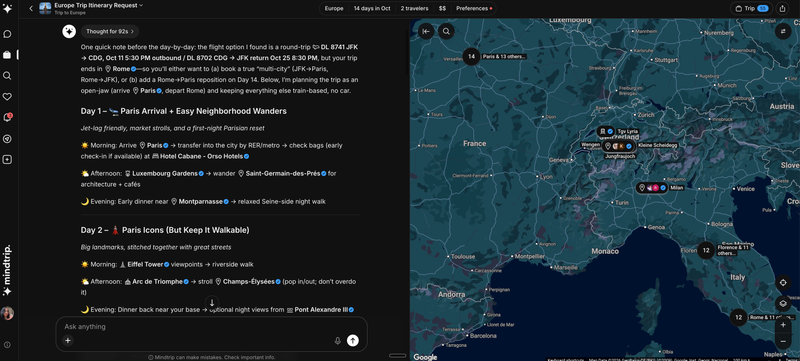Click the share icon at top right
The height and width of the screenshot is (361, 800).
(x=783, y=8)
